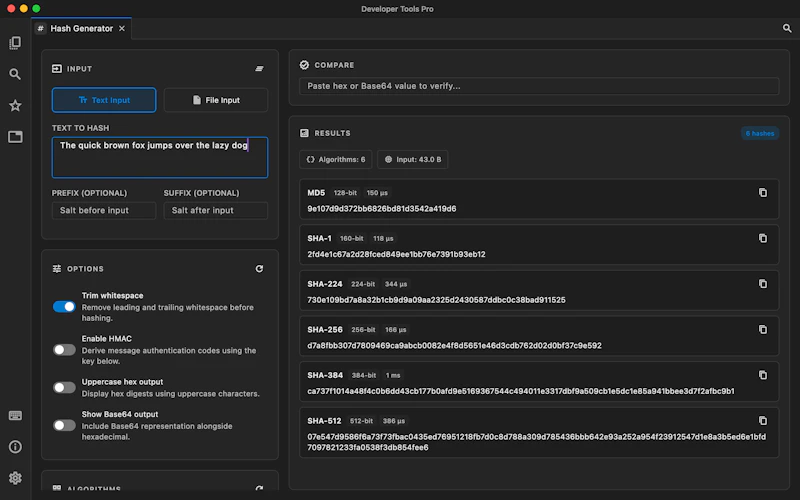The height and width of the screenshot is (500, 800).
Task: Click the SHA-1 160-bit badge
Action: pos(352,238)
